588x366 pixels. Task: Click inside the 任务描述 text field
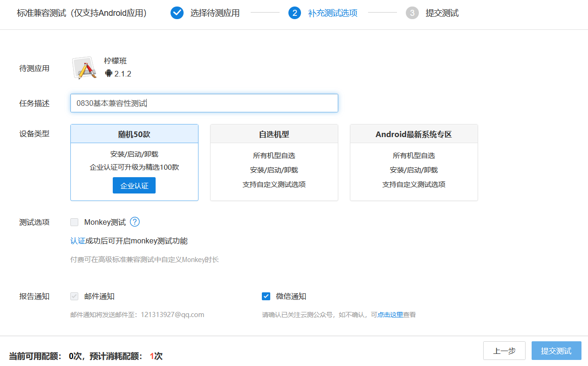pyautogui.click(x=204, y=103)
